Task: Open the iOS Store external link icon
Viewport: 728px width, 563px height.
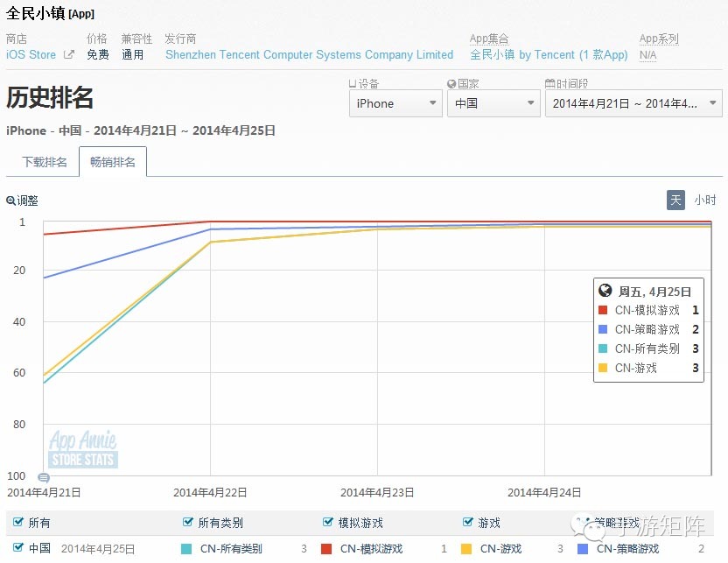Action: tap(69, 54)
